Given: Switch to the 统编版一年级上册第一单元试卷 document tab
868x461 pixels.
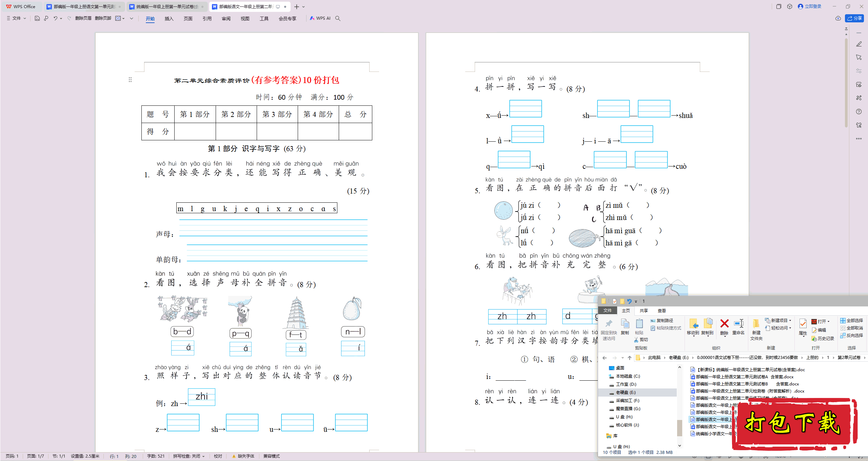Looking at the screenshot, I should click(167, 6).
